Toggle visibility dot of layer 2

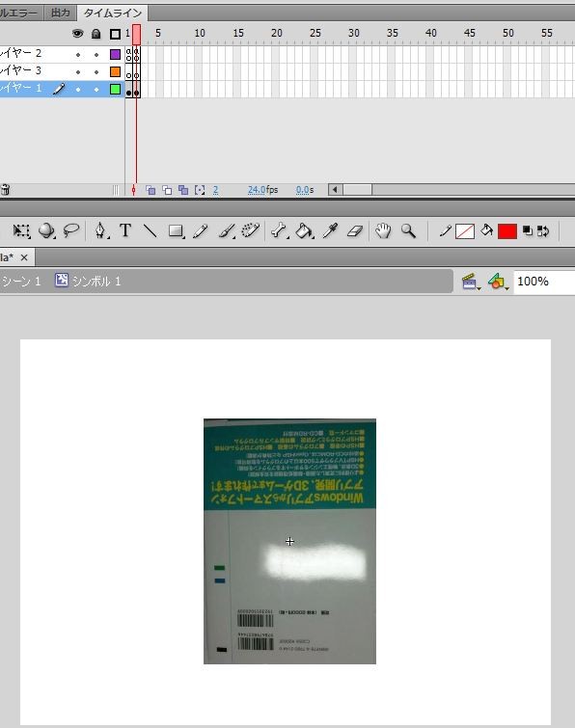click(78, 55)
